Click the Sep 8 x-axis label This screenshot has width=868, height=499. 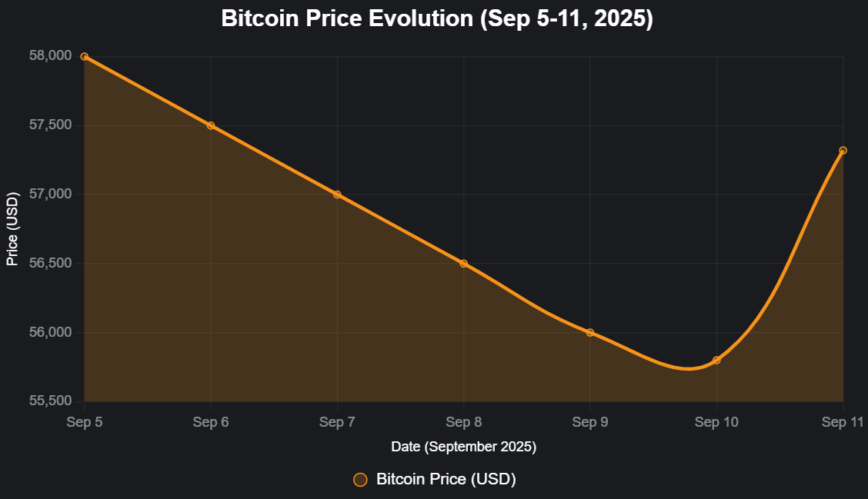coord(463,421)
